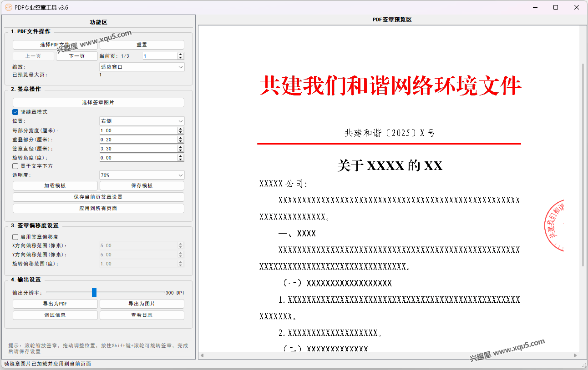Click right arrow of horizontal preview scrollbar
The image size is (588, 370).
pyautogui.click(x=575, y=355)
